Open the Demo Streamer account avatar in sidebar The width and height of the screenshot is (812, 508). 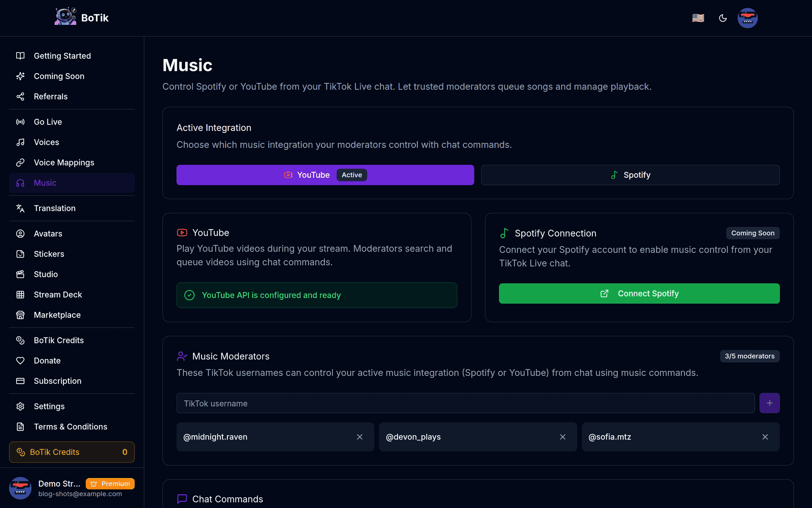point(20,488)
